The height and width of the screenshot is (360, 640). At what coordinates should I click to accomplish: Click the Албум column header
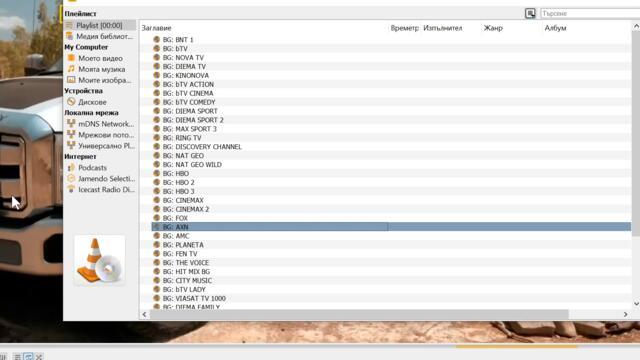point(555,28)
